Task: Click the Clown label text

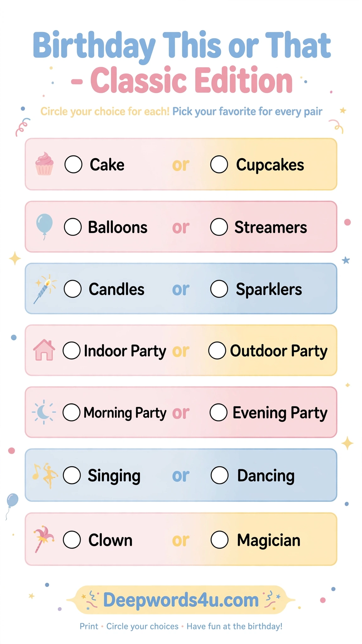Action: pyautogui.click(x=110, y=540)
